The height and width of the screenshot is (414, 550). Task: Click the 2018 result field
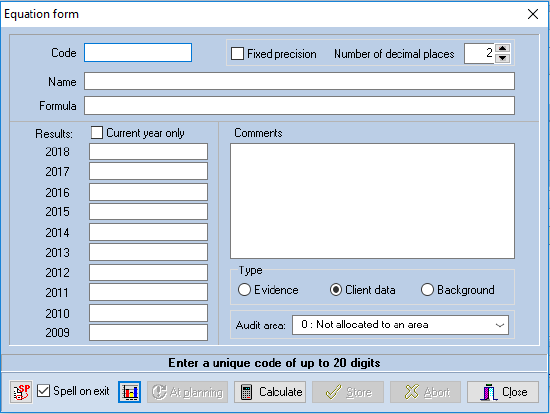pos(148,152)
